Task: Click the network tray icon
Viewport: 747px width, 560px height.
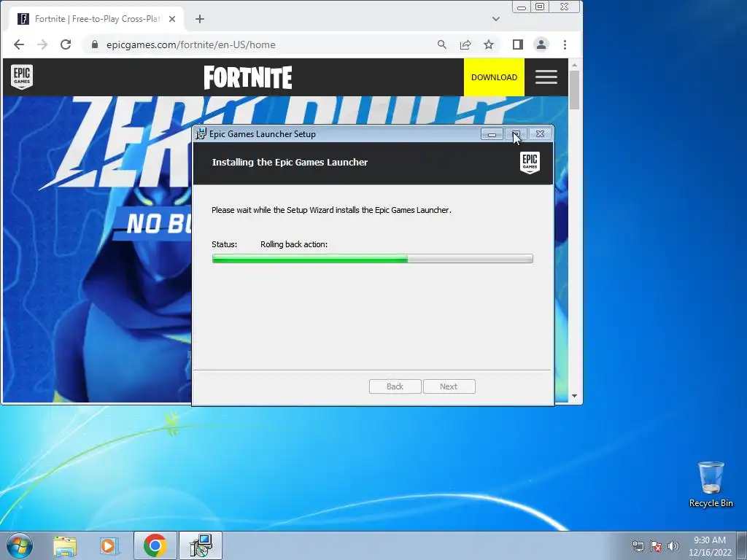Action: point(638,546)
